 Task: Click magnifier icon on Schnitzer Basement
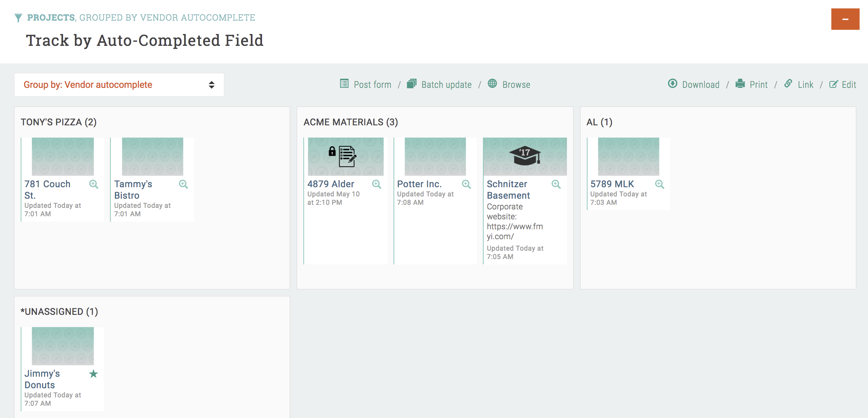click(556, 185)
